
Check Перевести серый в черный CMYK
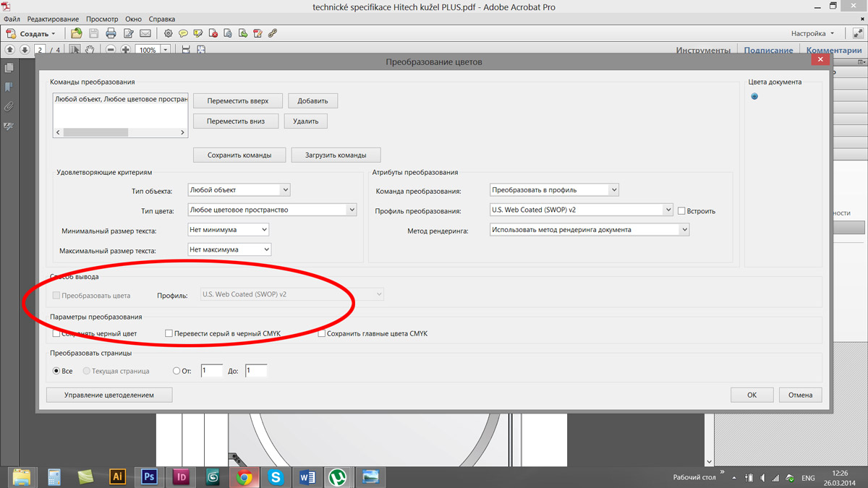coord(169,334)
